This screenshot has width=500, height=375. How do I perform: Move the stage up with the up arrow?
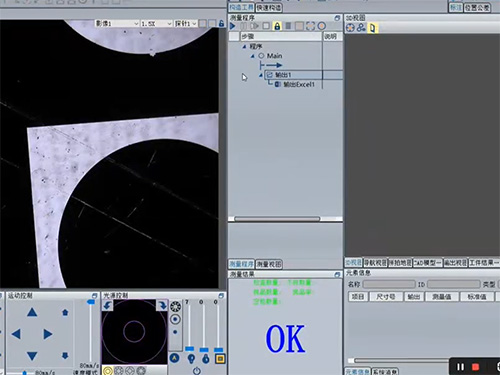tap(32, 312)
